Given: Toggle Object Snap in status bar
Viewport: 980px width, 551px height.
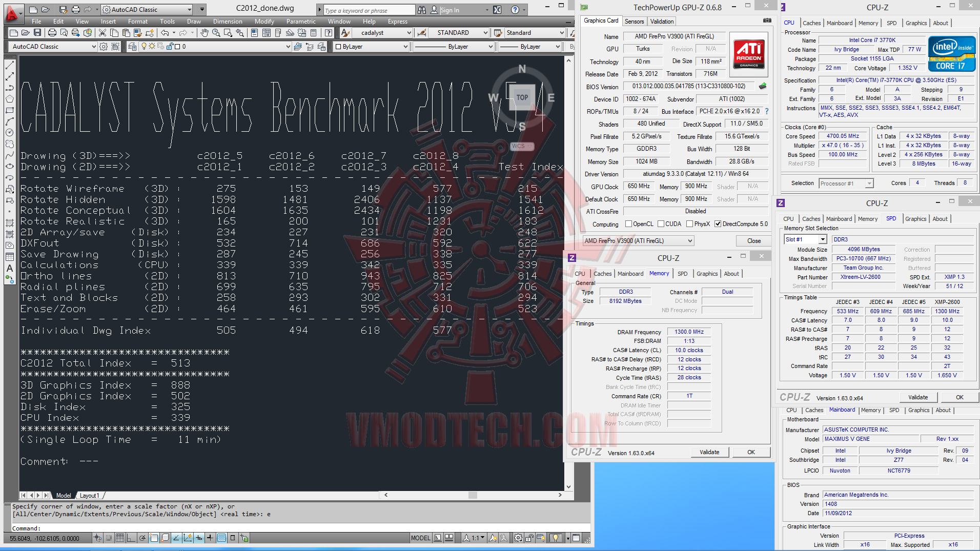Looking at the screenshot, I should pos(154,538).
